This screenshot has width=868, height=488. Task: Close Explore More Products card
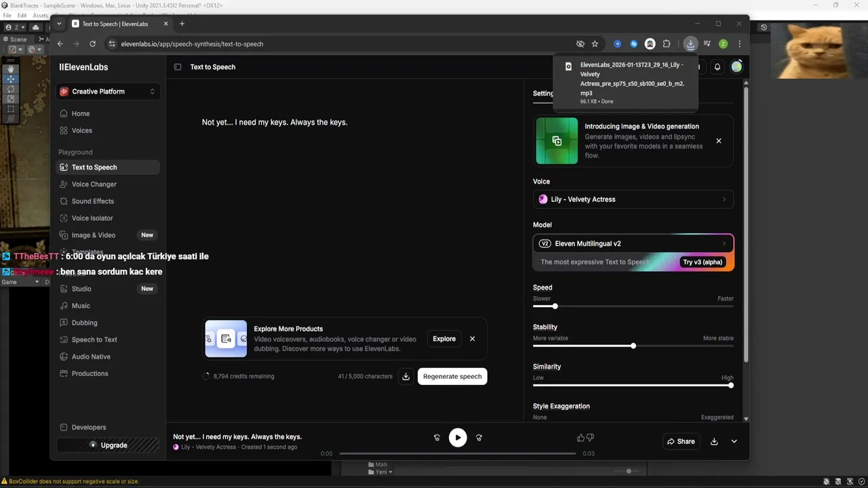(x=473, y=339)
